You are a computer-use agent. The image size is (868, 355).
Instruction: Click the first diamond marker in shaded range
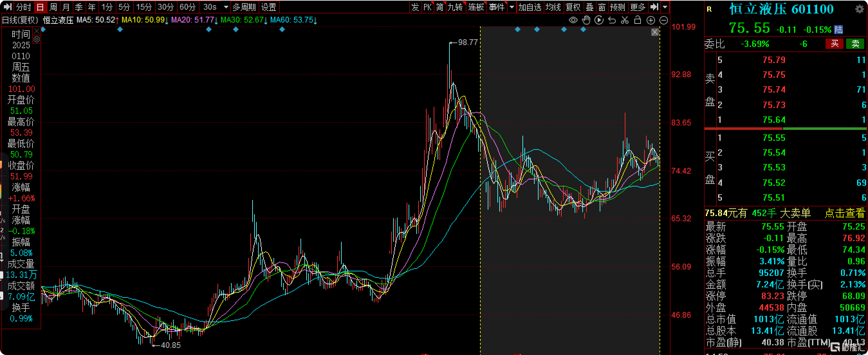518,29
